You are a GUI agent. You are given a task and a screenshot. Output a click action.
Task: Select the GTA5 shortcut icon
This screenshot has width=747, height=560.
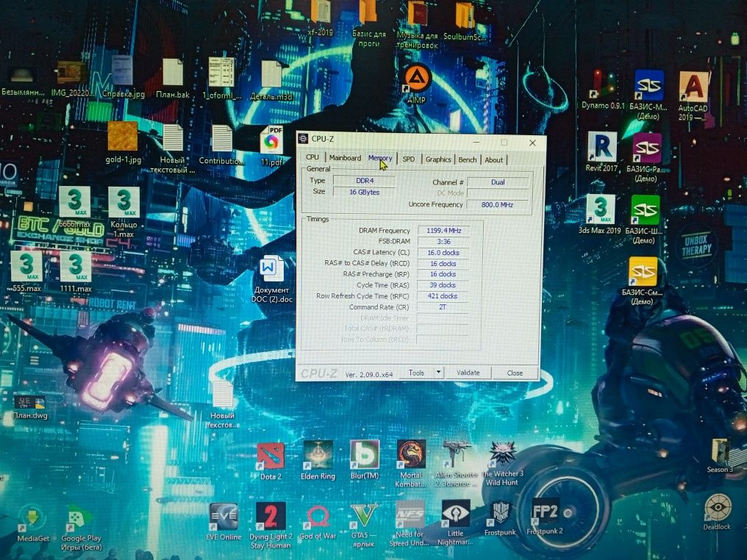click(364, 525)
